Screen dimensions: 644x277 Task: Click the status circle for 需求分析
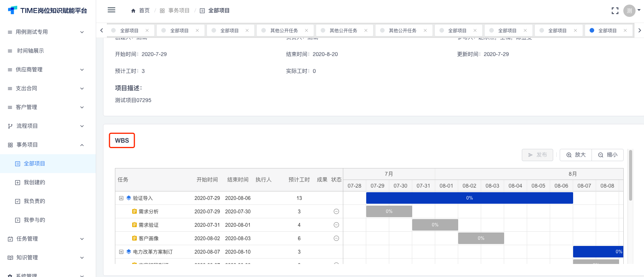336,211
